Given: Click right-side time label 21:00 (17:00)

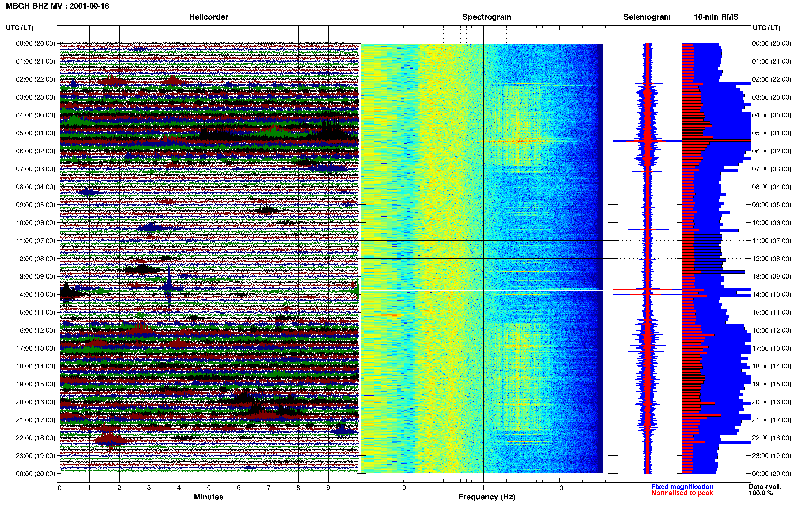Looking at the screenshot, I should click(x=772, y=420).
